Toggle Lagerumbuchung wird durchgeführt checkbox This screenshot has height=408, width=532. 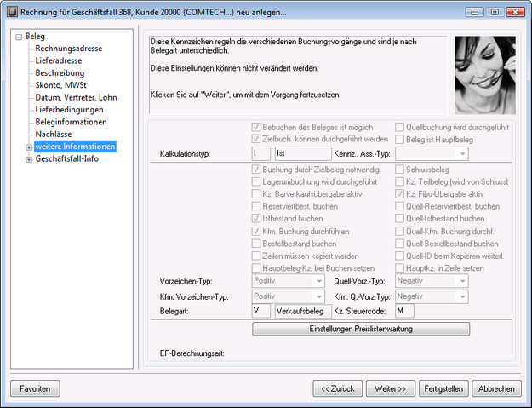click(256, 181)
